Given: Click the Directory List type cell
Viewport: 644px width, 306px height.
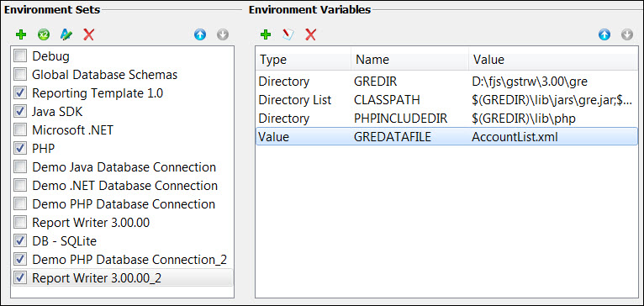Looking at the screenshot, I should tap(294, 100).
